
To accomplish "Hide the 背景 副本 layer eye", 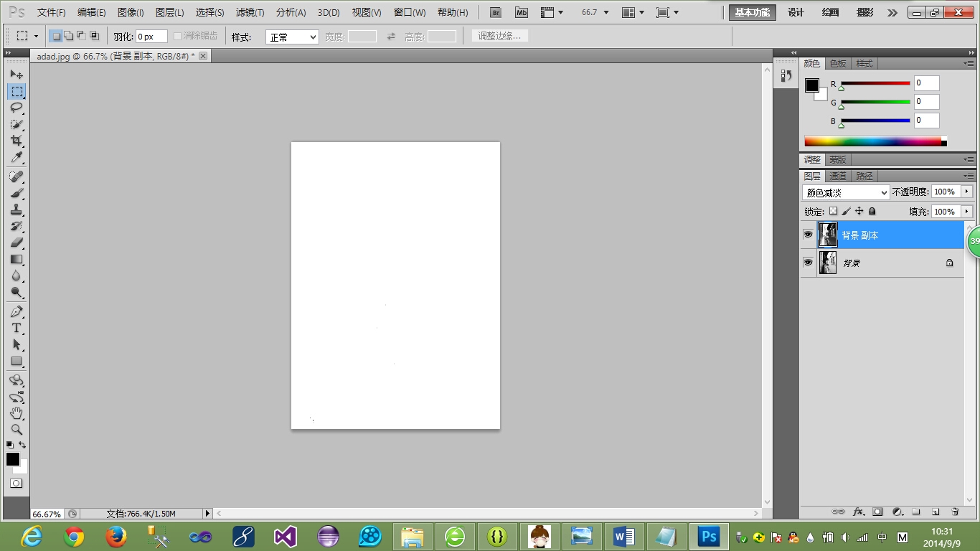I will tap(808, 235).
